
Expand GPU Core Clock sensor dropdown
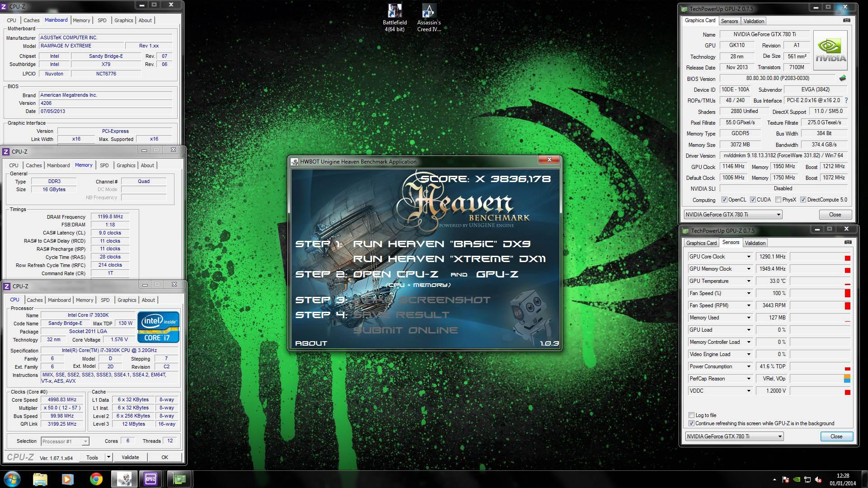[x=748, y=257]
